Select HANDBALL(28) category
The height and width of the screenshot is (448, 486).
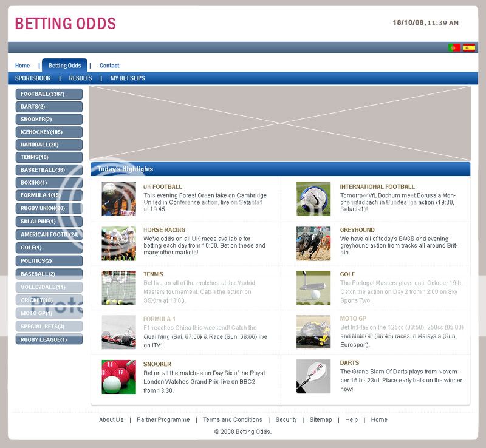pyautogui.click(x=49, y=144)
